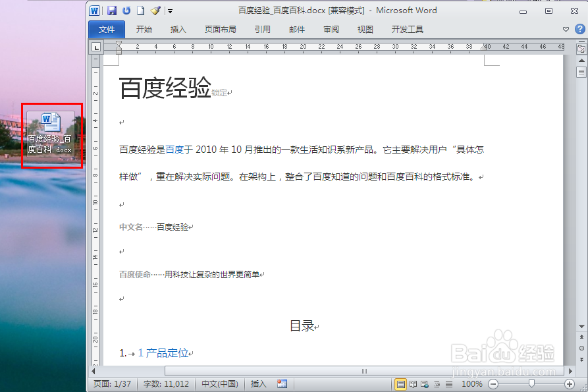The height and width of the screenshot is (392, 588).
Task: Click the horizontal scrollbar left arrow
Action: click(x=94, y=372)
